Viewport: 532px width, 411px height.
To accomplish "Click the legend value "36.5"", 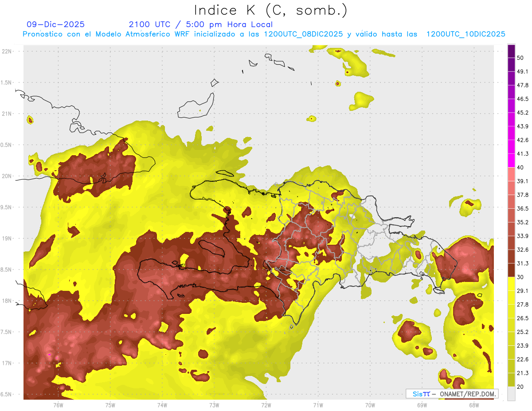I will [523, 208].
